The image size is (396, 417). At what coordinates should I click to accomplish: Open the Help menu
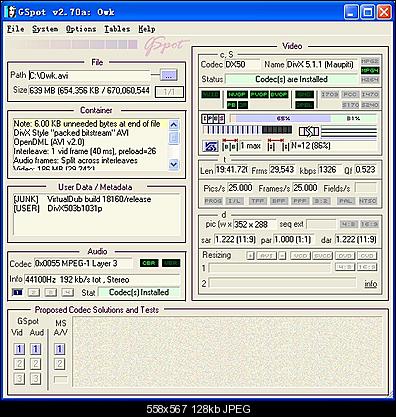147,29
